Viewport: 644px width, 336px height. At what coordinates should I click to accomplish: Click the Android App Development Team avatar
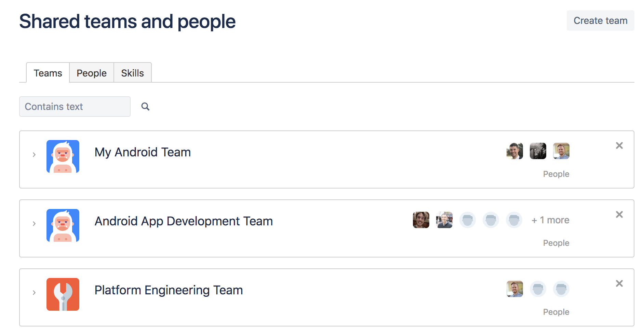63,225
